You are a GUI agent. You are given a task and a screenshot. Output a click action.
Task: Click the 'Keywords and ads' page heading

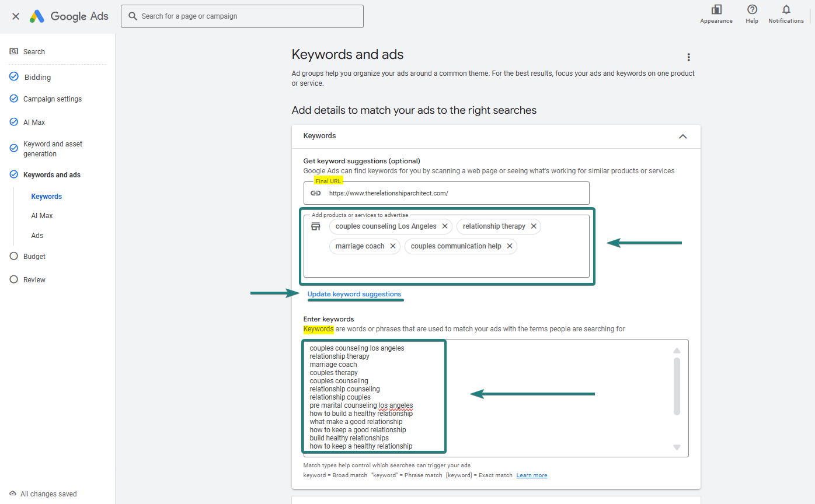[x=347, y=55]
